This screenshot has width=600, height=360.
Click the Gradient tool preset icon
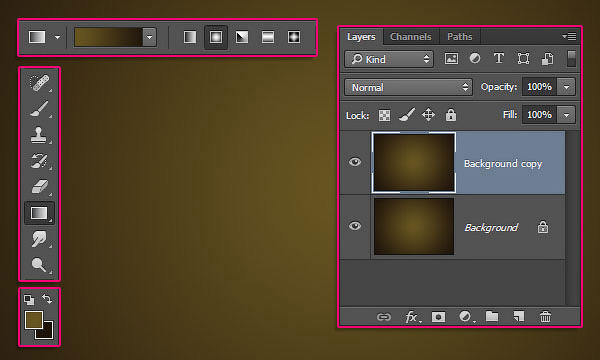[37, 37]
